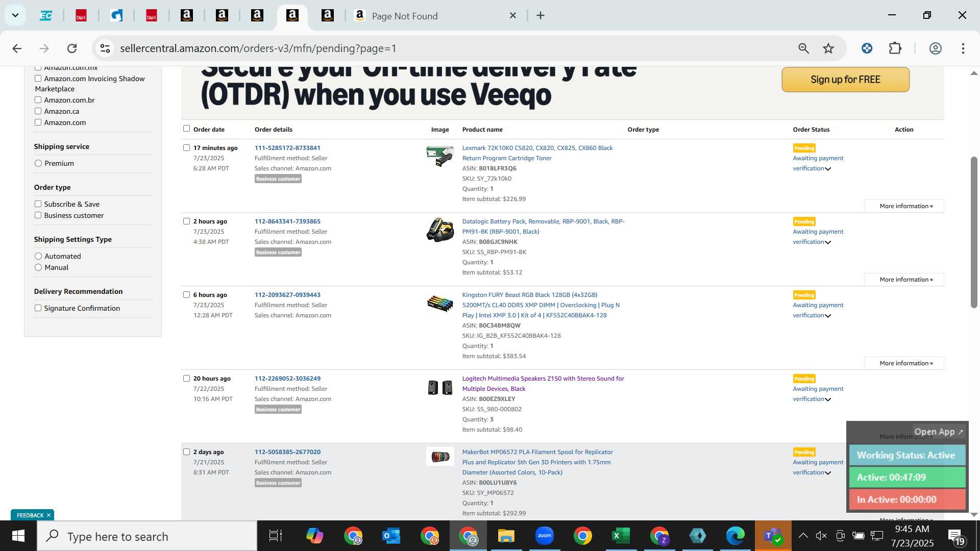Viewport: 980px width, 551px height.
Task: Switch to the Amazon tab left of Page Not Found
Action: point(328,16)
